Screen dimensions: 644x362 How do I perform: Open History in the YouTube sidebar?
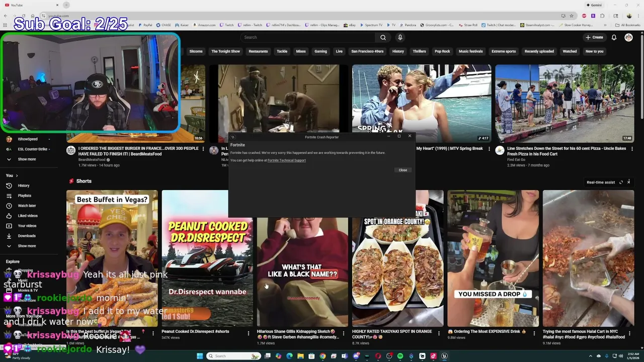pyautogui.click(x=24, y=186)
